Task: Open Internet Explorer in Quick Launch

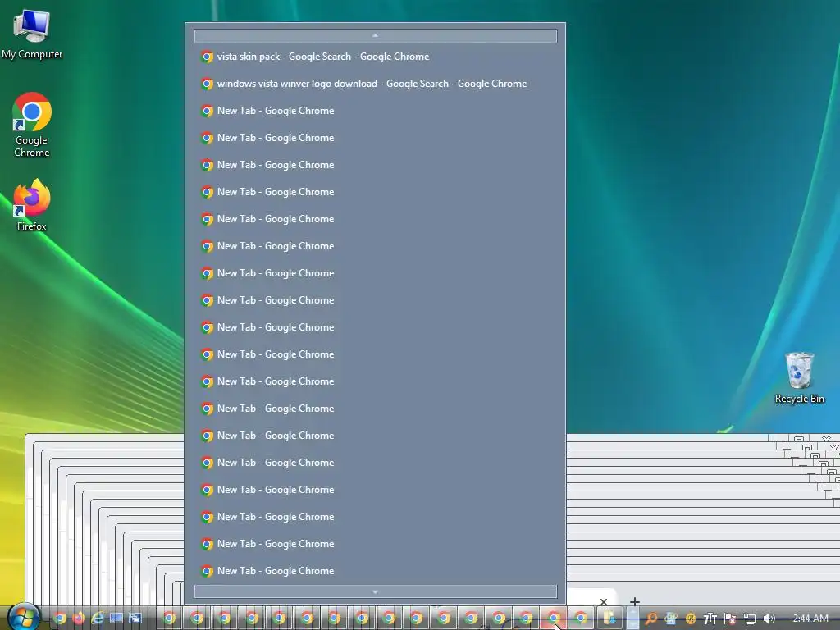Action: click(98, 619)
